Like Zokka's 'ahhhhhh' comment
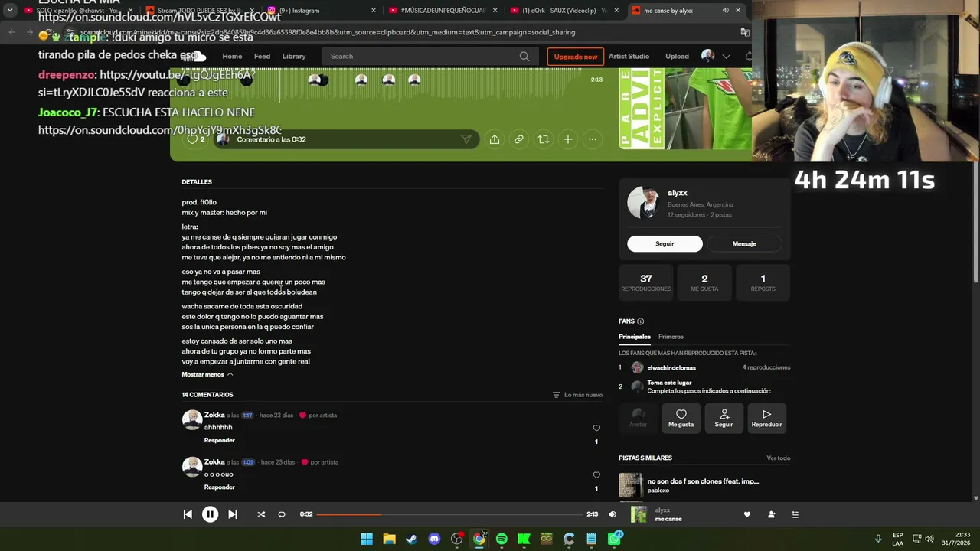Viewport: 980px width, 551px height. 596,429
